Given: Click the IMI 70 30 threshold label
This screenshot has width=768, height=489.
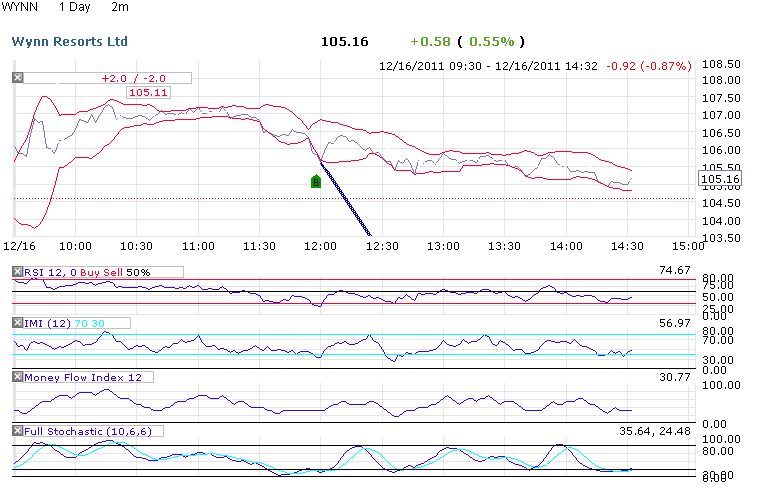Looking at the screenshot, I should (90, 323).
